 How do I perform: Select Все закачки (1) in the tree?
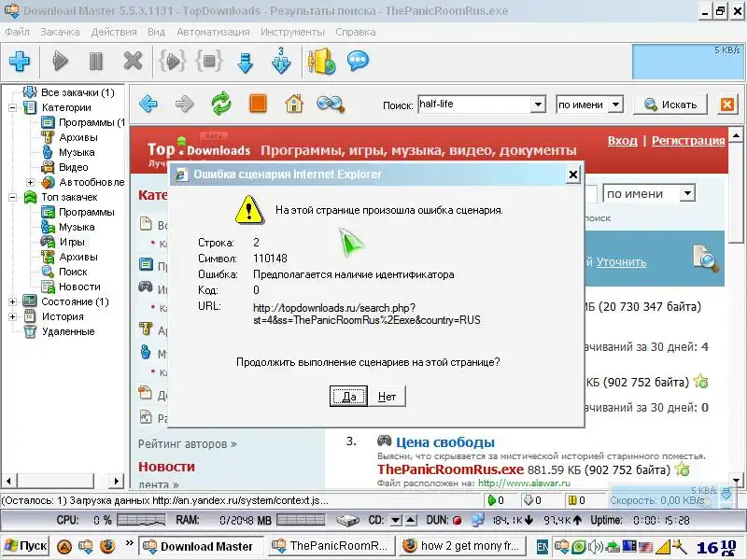click(x=78, y=92)
